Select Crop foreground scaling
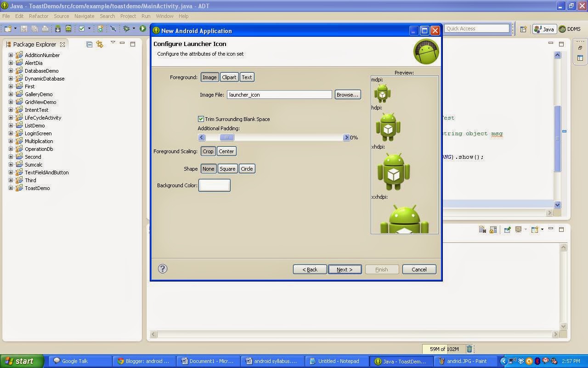This screenshot has height=368, width=588. point(208,151)
